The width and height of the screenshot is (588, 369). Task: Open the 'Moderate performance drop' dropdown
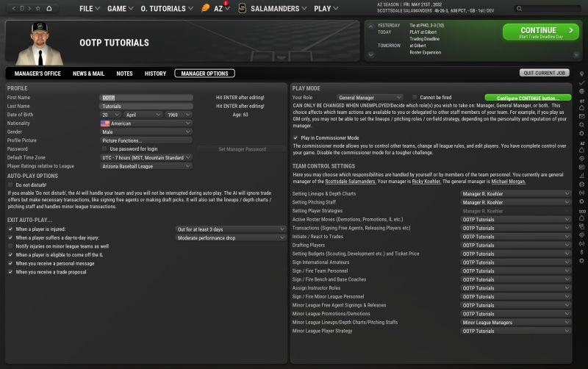pyautogui.click(x=231, y=238)
